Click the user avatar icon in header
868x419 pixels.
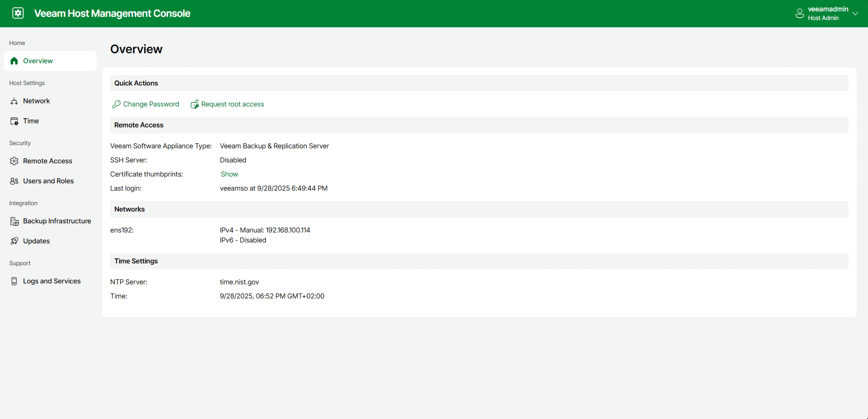[799, 14]
